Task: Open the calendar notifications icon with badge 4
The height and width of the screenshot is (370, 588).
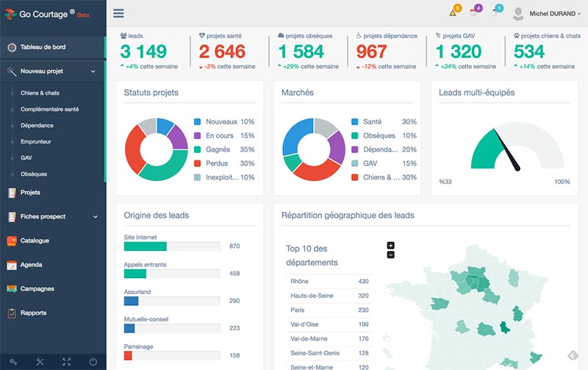Action: coord(474,13)
